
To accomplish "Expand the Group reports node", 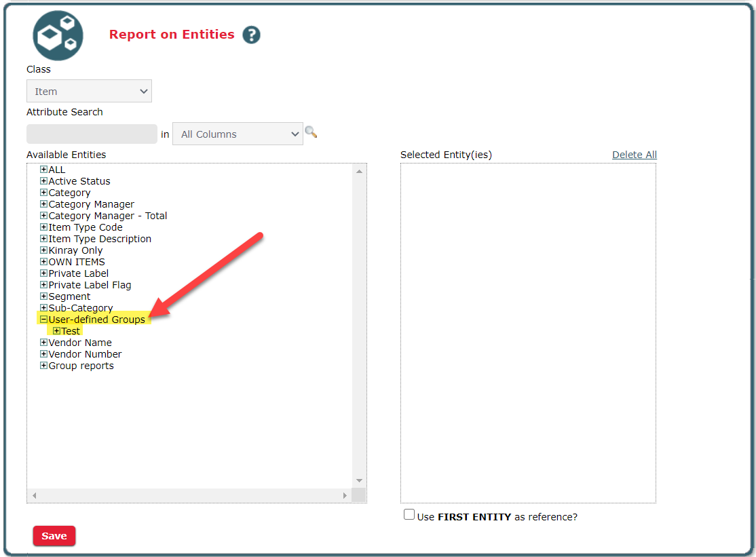I will tap(44, 366).
